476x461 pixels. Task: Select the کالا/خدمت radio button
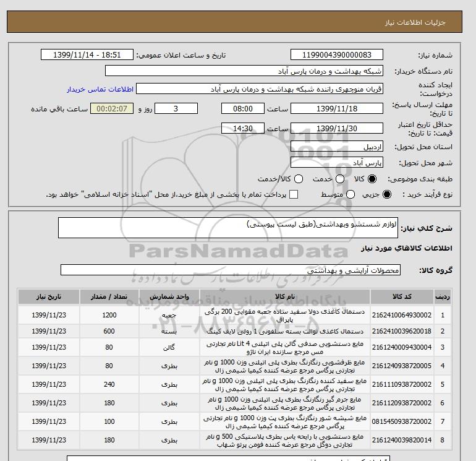(x=299, y=179)
